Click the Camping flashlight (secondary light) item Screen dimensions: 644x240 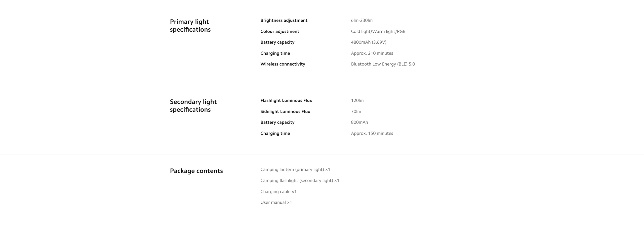[300, 181]
